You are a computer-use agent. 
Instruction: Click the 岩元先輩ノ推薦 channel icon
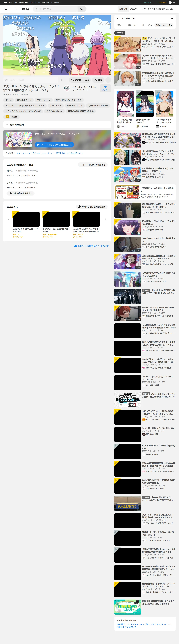(144, 434)
